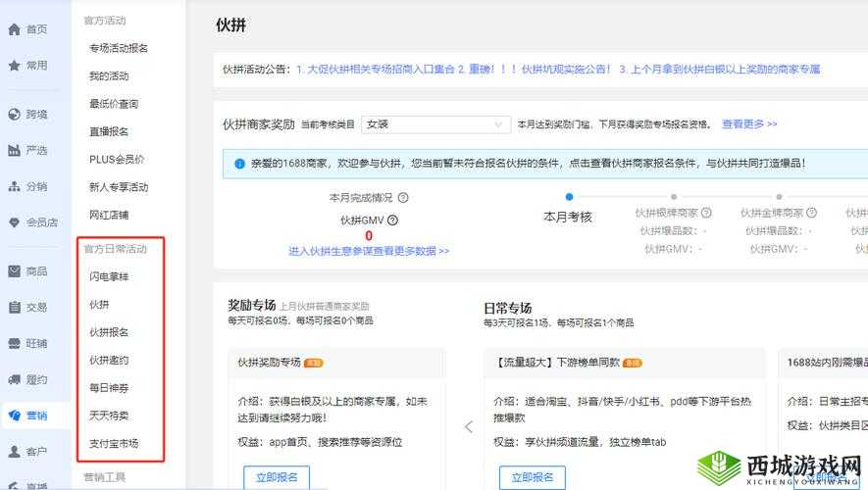Click help icon beside 伙拼银牌商家

coord(706,213)
